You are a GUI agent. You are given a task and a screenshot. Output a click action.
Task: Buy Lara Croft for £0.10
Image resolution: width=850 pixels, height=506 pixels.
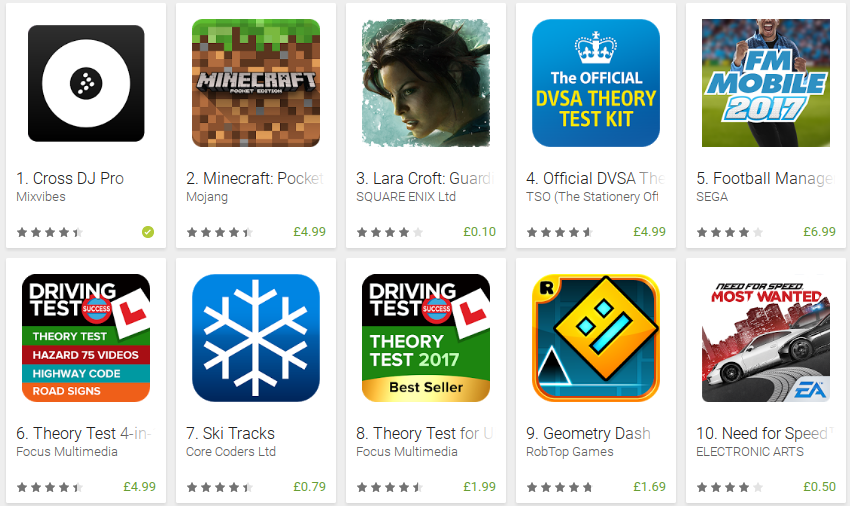tap(479, 232)
